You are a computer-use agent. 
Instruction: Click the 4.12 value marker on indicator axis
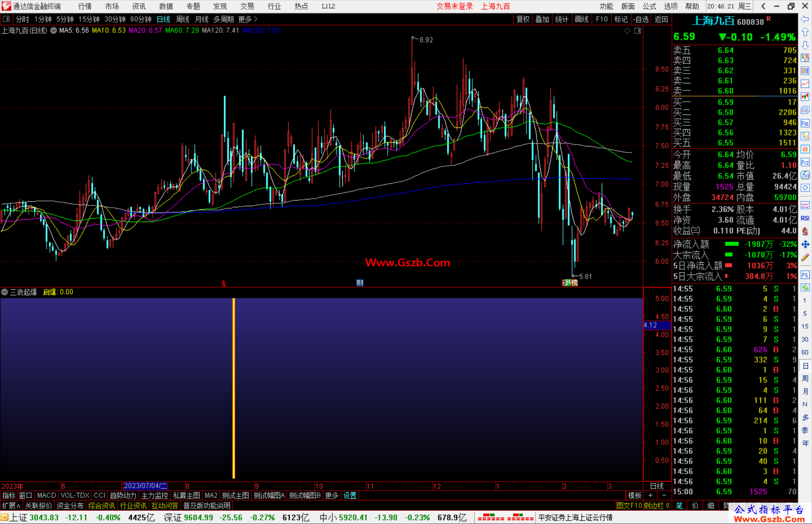(x=657, y=325)
